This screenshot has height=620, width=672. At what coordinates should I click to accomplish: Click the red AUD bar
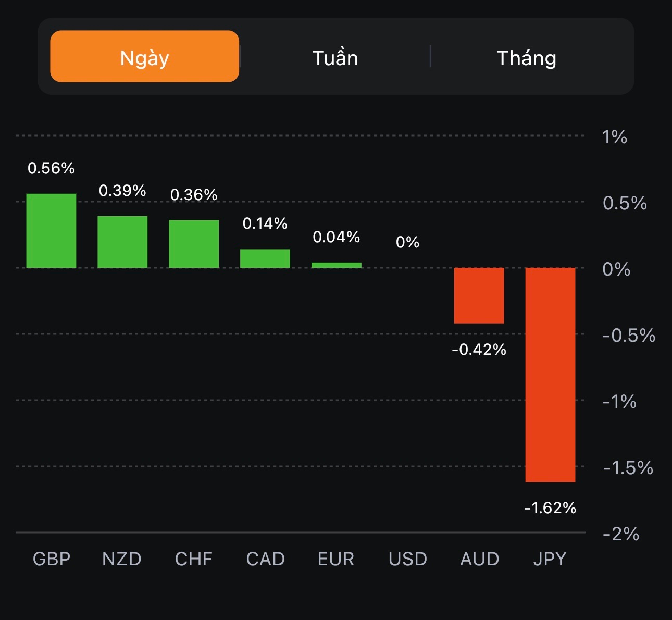pyautogui.click(x=479, y=295)
